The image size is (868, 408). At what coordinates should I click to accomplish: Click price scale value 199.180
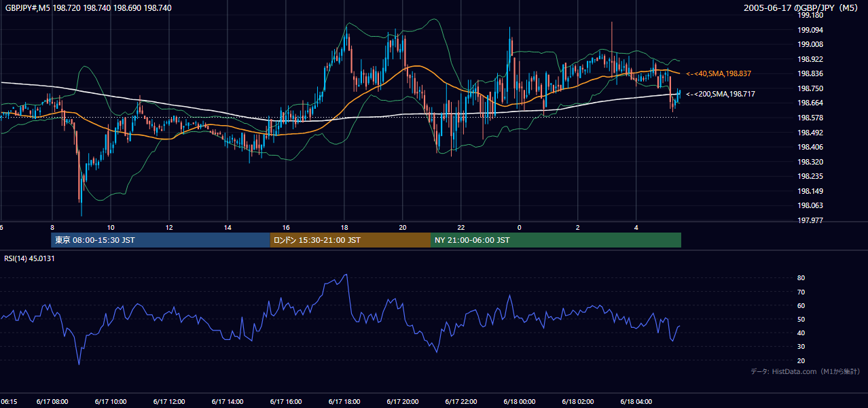[x=810, y=15]
